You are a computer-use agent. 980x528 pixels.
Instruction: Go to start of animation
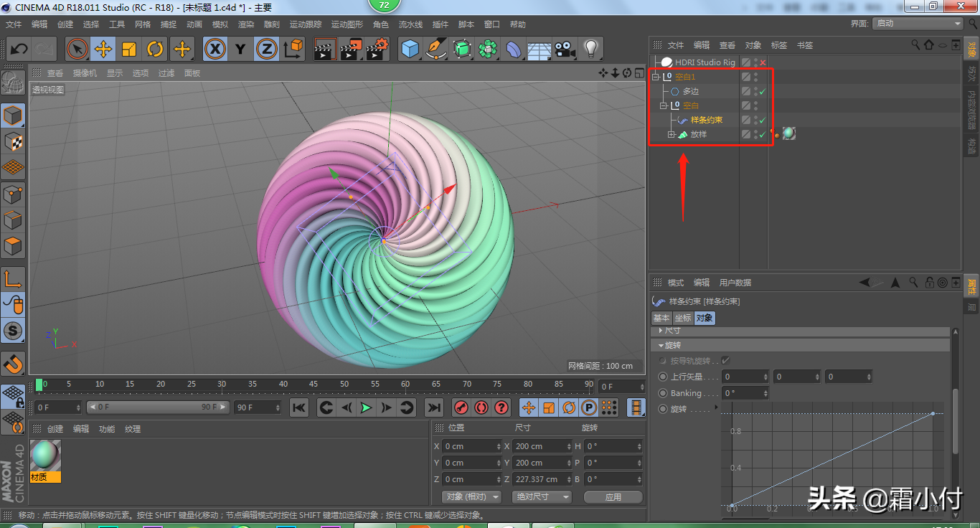299,407
